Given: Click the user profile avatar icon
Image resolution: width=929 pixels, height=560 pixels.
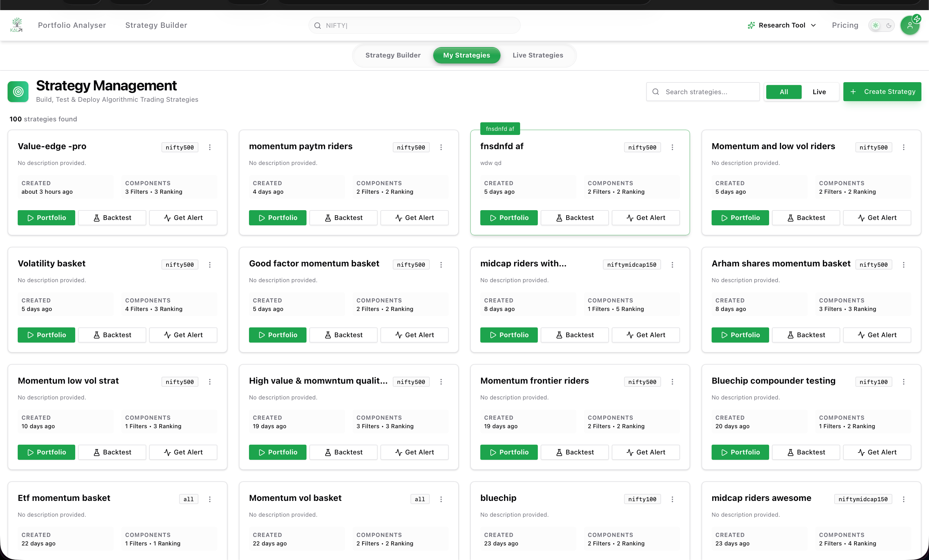Looking at the screenshot, I should (910, 25).
